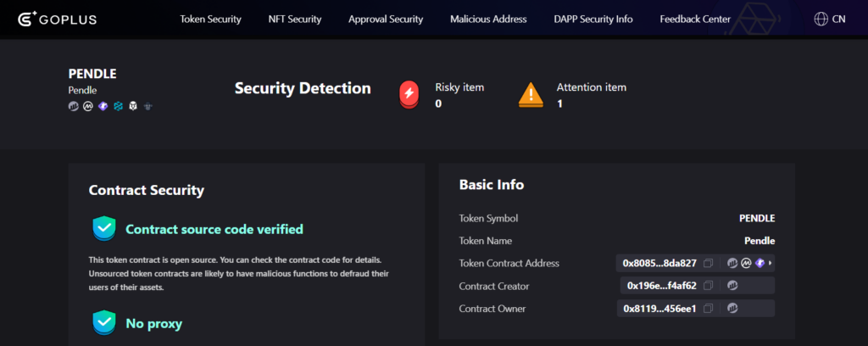Click the red Risky item lightning icon

[409, 95]
